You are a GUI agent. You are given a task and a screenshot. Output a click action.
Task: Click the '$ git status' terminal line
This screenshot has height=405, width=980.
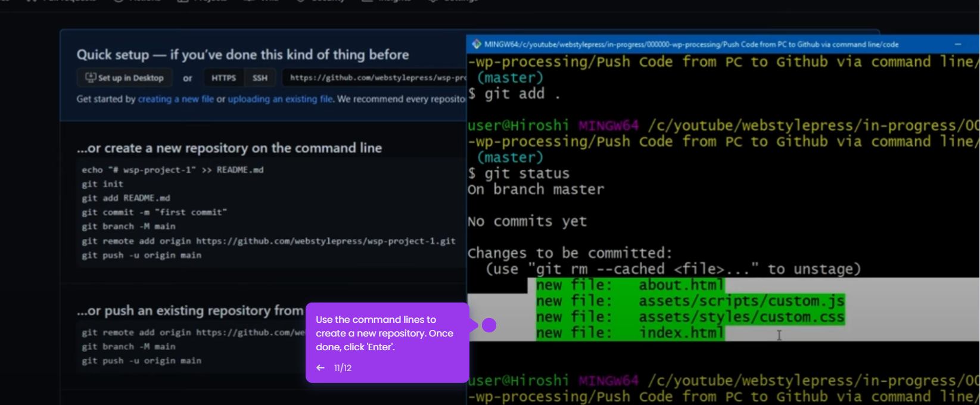[519, 174]
